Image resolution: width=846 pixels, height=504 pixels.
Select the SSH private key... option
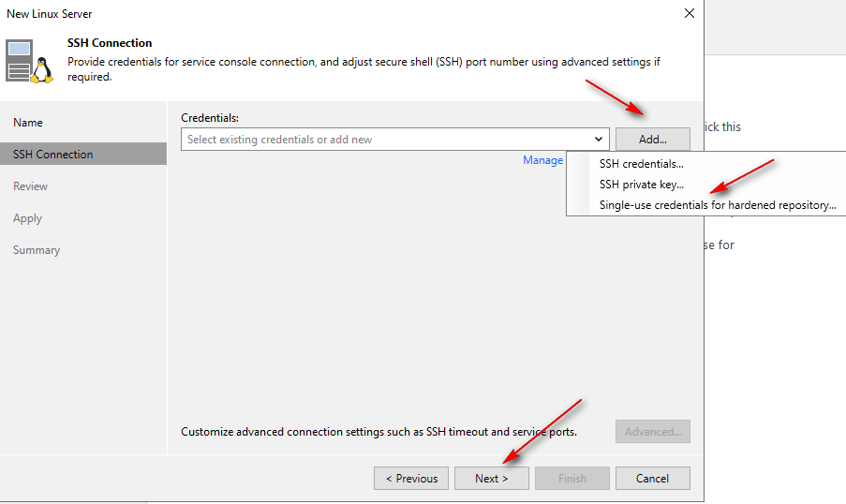pos(641,185)
